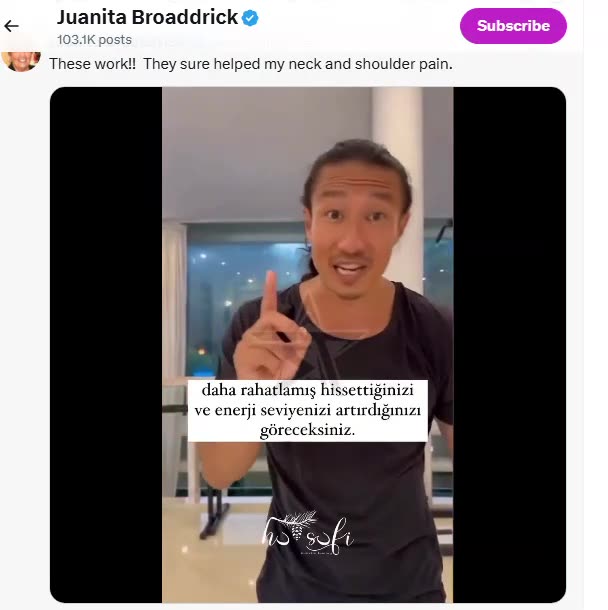The image size is (608, 610).
Task: Click the 103.1K posts count
Action: tap(94, 40)
